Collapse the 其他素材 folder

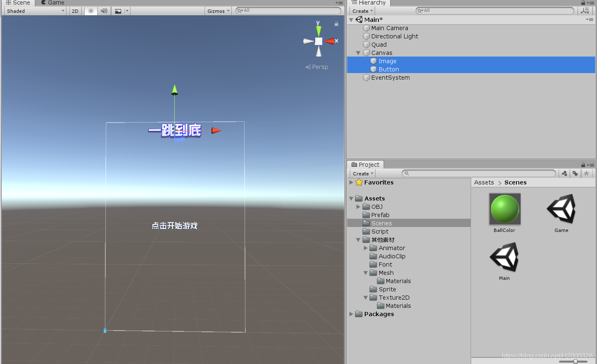pyautogui.click(x=358, y=240)
